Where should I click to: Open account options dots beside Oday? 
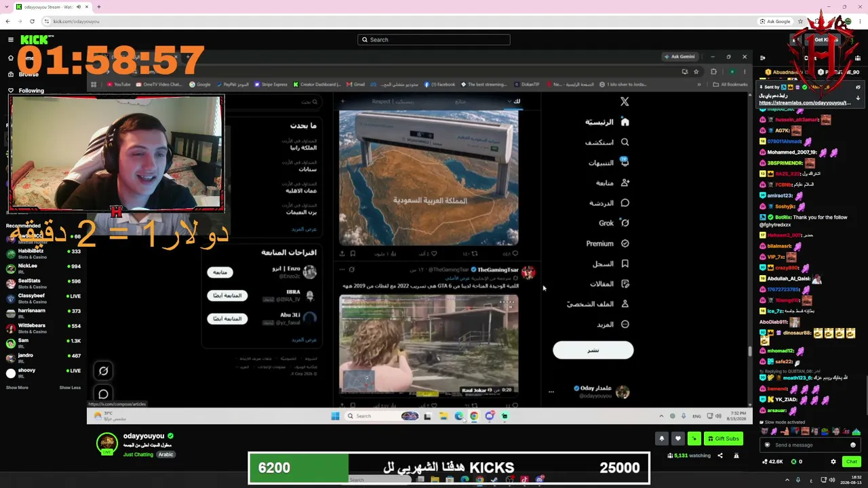551,392
